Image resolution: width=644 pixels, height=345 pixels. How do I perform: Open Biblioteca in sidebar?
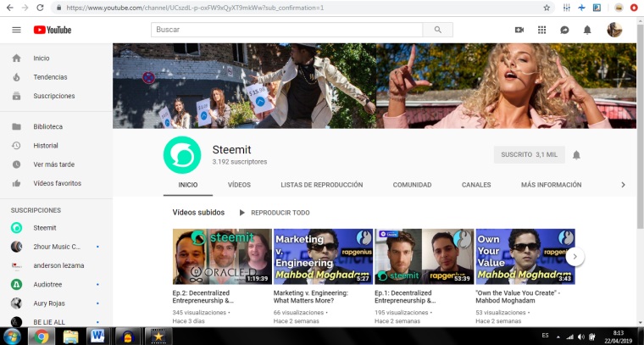[x=56, y=127]
